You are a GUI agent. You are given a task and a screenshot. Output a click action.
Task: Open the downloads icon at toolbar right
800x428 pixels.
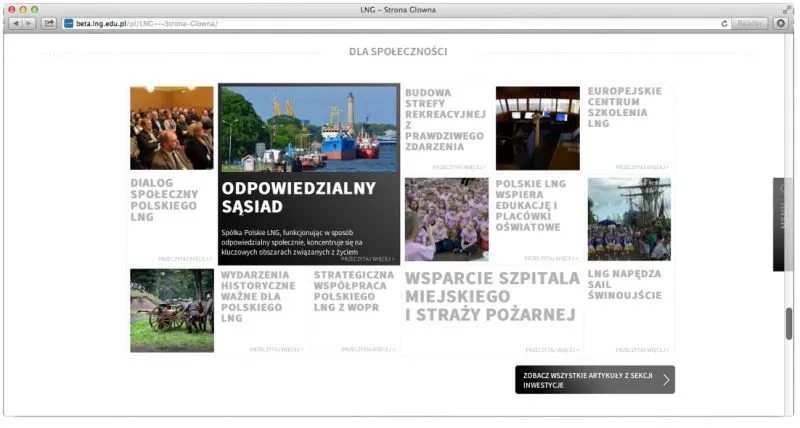[781, 23]
